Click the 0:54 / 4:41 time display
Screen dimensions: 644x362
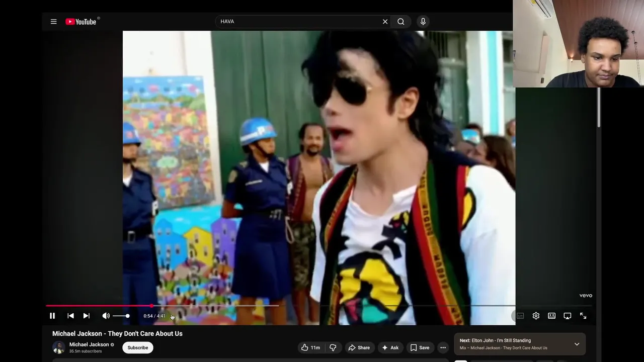pos(154,316)
